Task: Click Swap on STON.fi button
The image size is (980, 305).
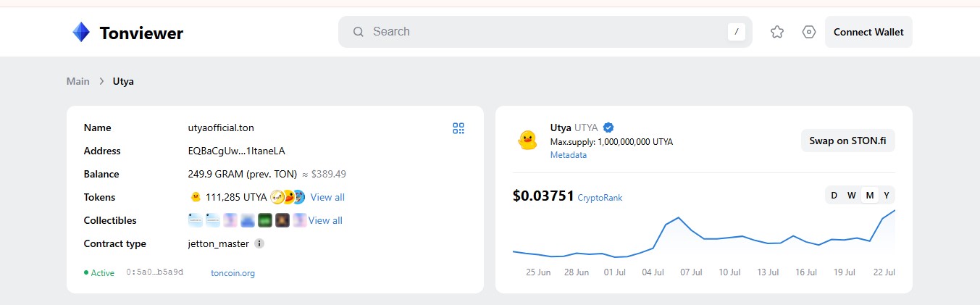Action: (847, 141)
